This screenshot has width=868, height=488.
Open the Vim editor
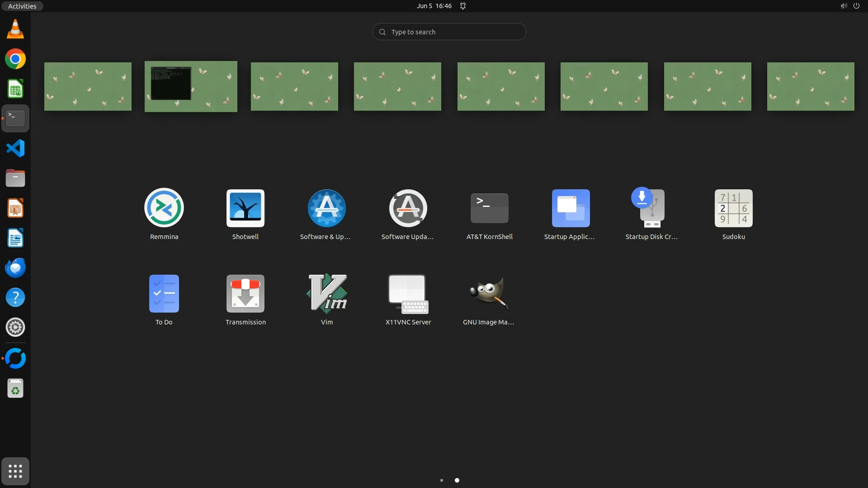point(326,294)
